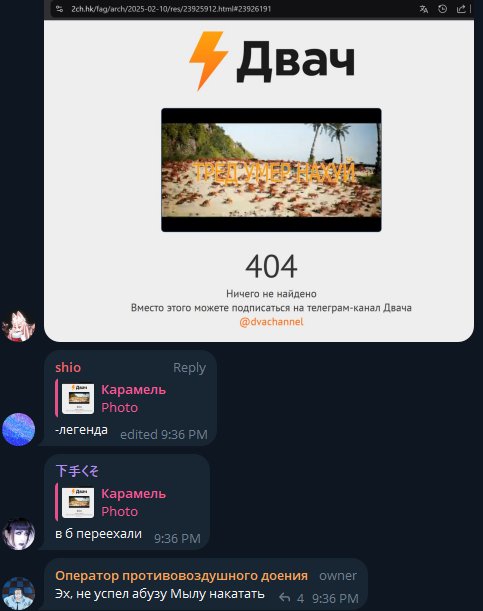Screen dimensions: 483x611
Task: Click sender name 下手くそ
Action: tap(77, 471)
